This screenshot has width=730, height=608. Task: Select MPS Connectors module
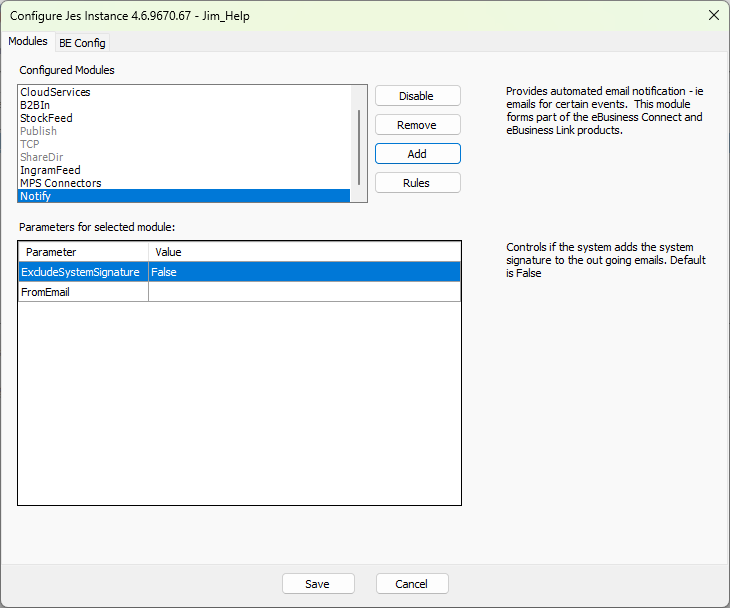(60, 183)
